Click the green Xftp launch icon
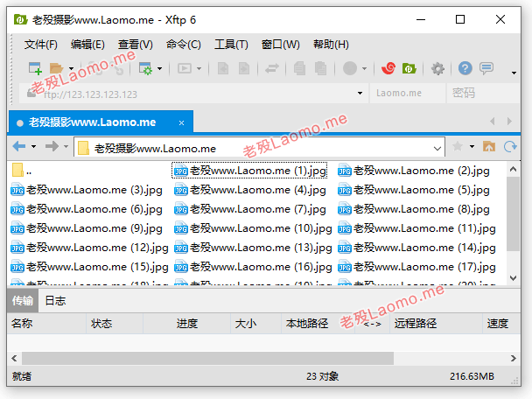The height and width of the screenshot is (399, 532). [409, 68]
